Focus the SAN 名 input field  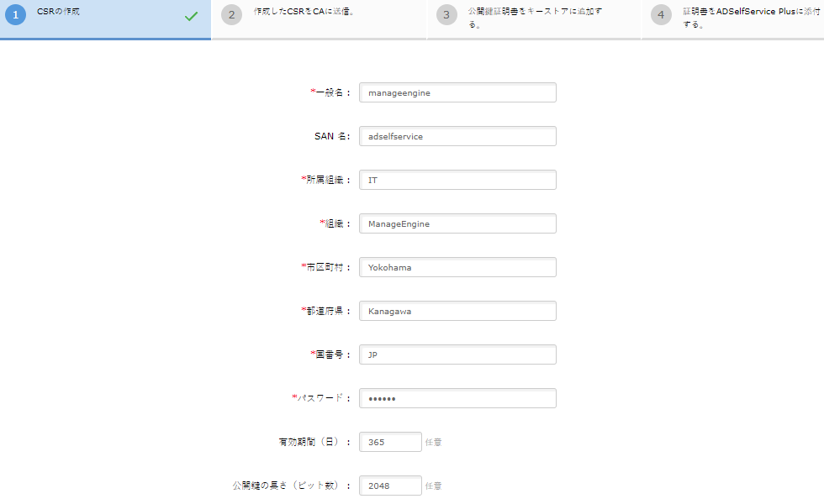[457, 136]
